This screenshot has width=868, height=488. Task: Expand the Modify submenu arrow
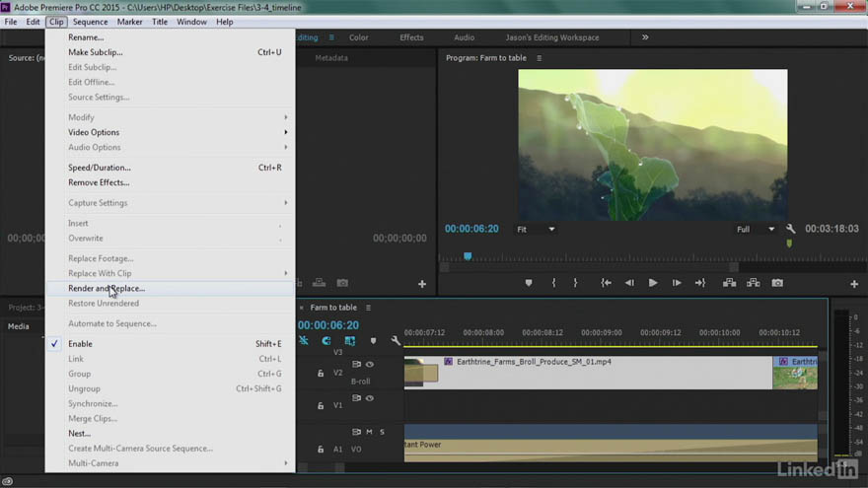(286, 117)
